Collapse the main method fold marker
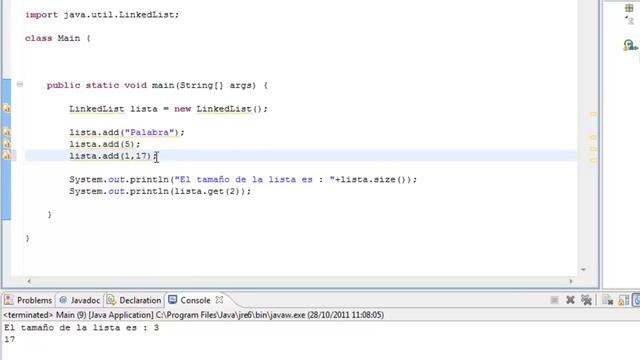Screen dimensions: 640x360 pos(20,85)
